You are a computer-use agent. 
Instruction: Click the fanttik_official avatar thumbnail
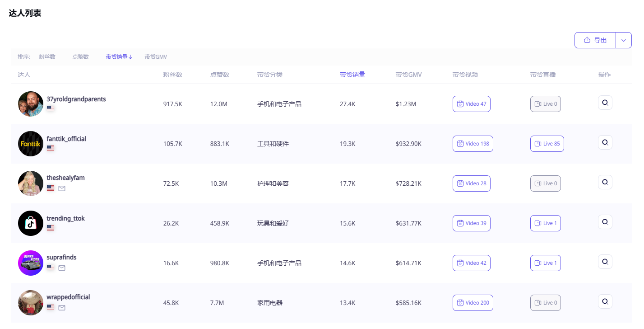tap(31, 144)
